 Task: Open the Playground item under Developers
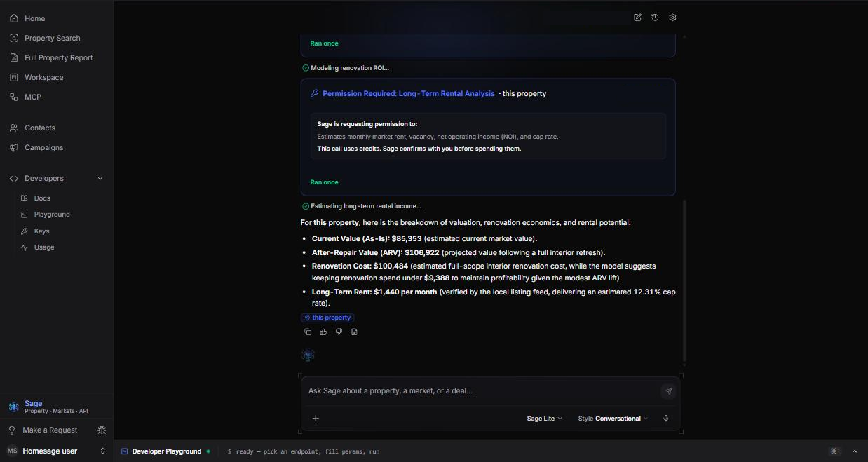click(52, 215)
